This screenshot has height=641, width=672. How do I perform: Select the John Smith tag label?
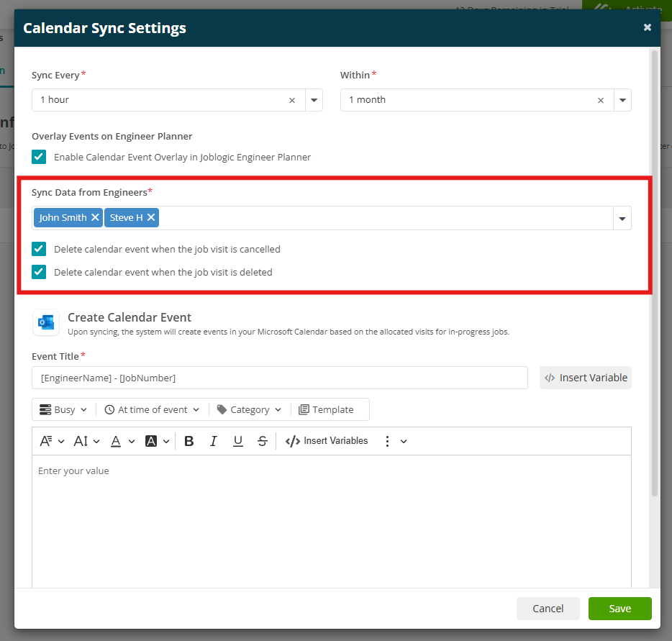click(x=63, y=218)
